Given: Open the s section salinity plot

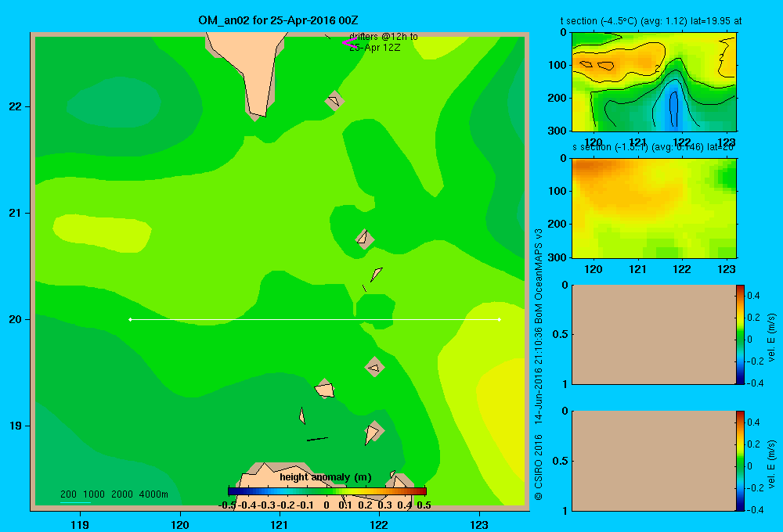Looking at the screenshot, I should pyautogui.click(x=654, y=207).
